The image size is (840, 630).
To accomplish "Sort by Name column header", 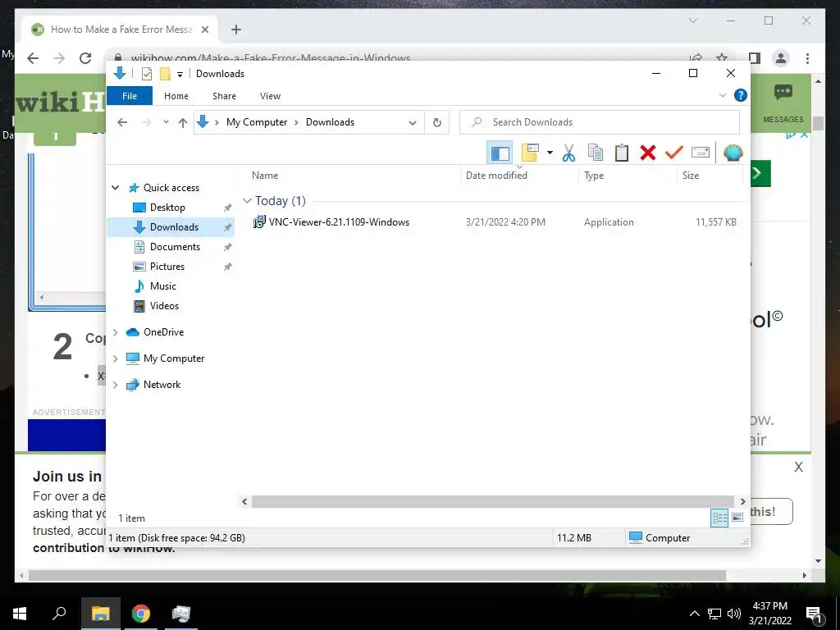I will 265,176.
